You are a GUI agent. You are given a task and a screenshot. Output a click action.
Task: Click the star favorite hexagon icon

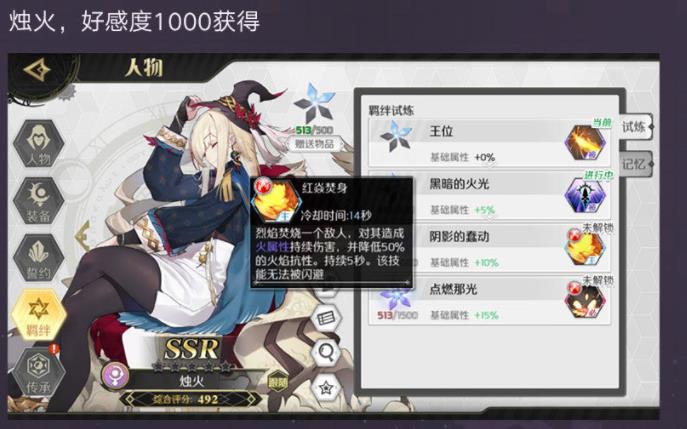326,387
